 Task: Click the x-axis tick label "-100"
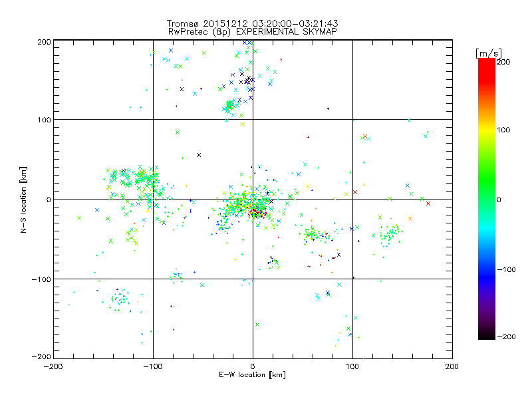(153, 366)
